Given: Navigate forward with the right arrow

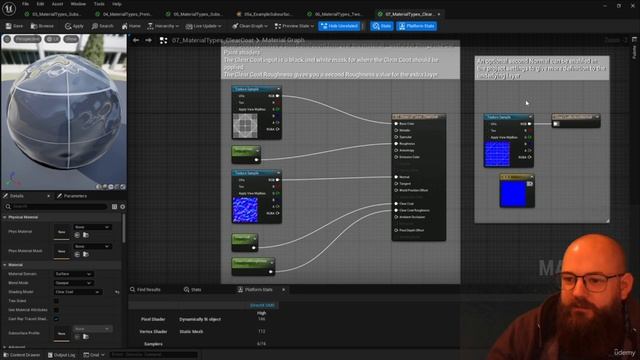Looking at the screenshot, I should (x=149, y=40).
